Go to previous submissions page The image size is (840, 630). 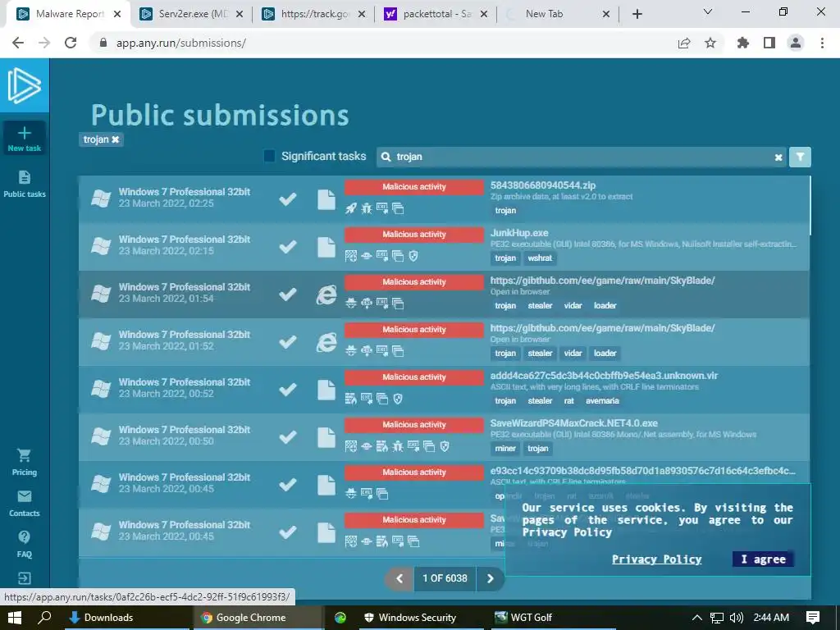click(x=399, y=578)
